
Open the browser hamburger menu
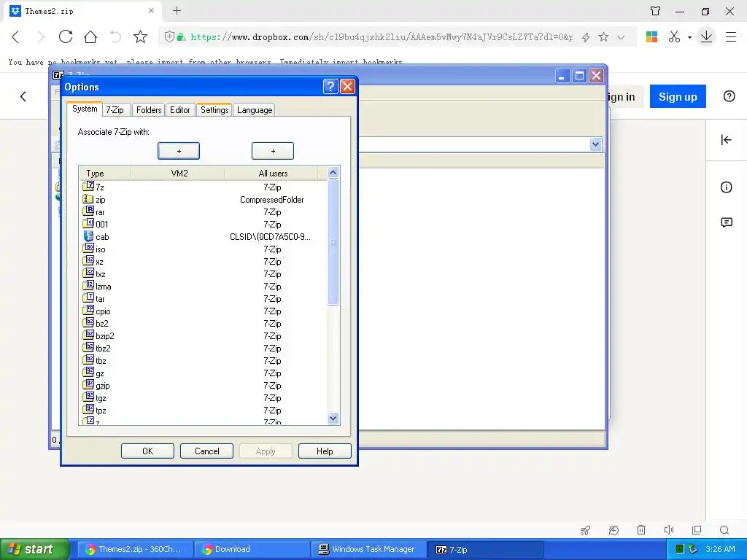[731, 36]
